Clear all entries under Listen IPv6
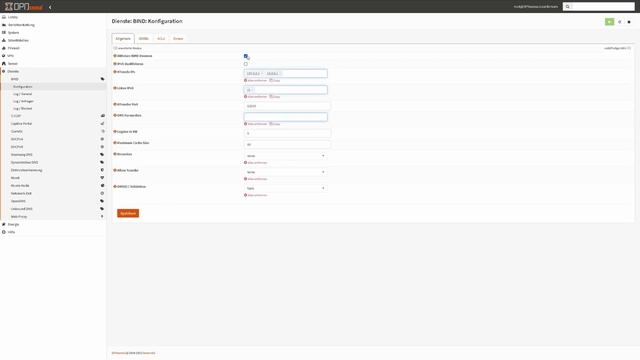The height and width of the screenshot is (360, 640). coord(256,97)
